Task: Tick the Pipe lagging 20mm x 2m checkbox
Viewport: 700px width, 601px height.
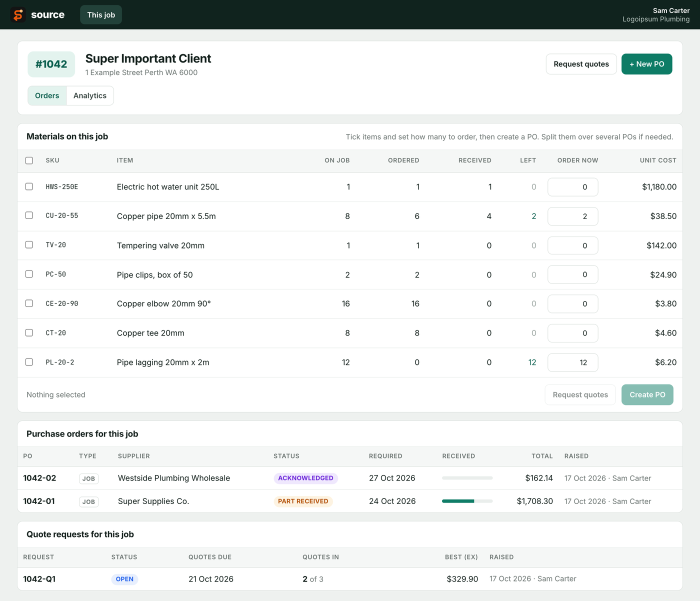Action: pos(29,362)
